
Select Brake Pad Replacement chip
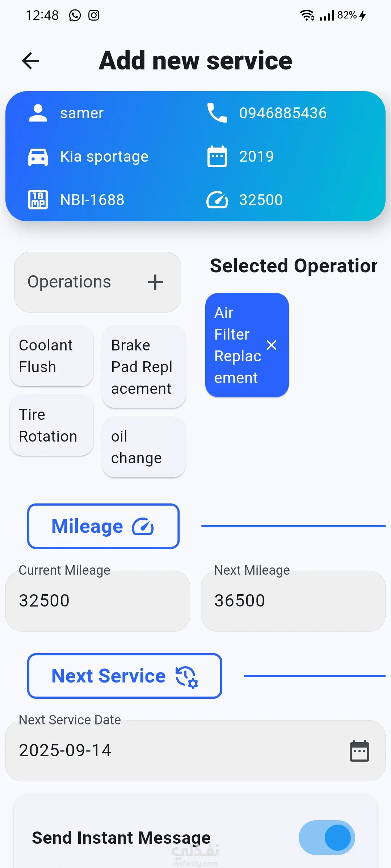144,367
